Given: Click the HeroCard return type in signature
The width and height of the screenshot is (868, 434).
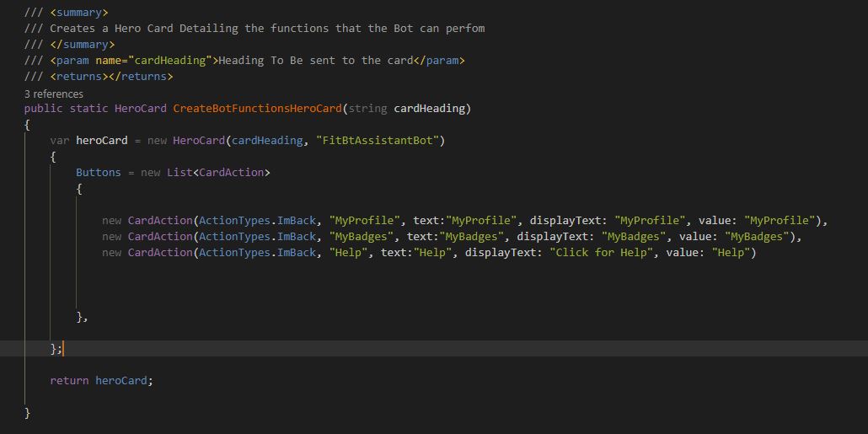Looking at the screenshot, I should 140,109.
